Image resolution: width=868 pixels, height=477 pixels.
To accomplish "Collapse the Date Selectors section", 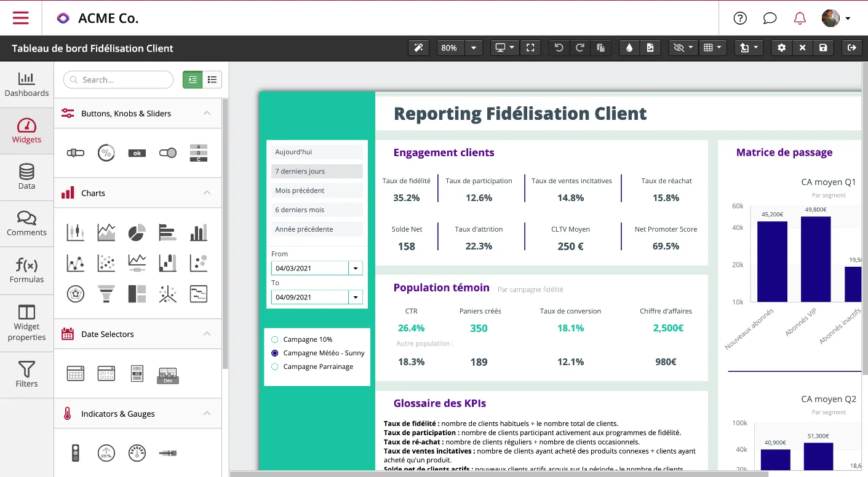I will point(207,334).
